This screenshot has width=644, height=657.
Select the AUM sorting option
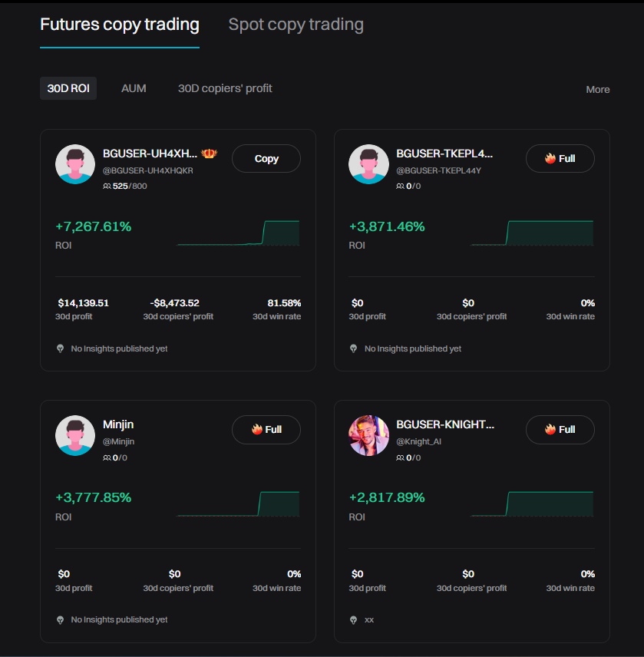pyautogui.click(x=132, y=88)
